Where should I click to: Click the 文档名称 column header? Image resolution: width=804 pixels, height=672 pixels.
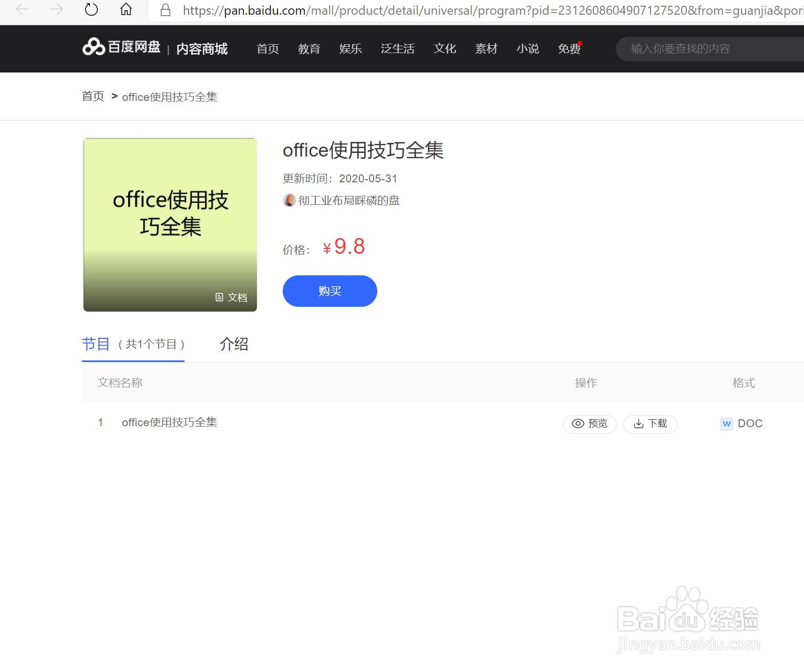click(x=120, y=382)
